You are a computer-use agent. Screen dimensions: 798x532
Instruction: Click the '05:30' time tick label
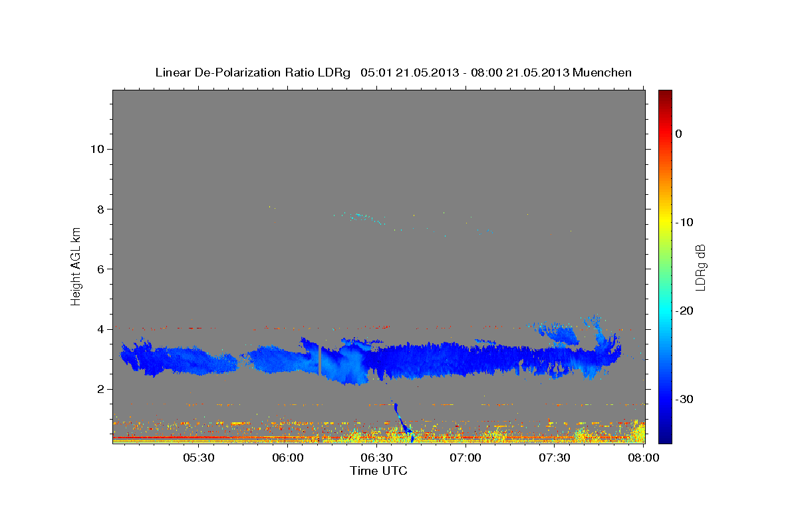click(x=198, y=458)
